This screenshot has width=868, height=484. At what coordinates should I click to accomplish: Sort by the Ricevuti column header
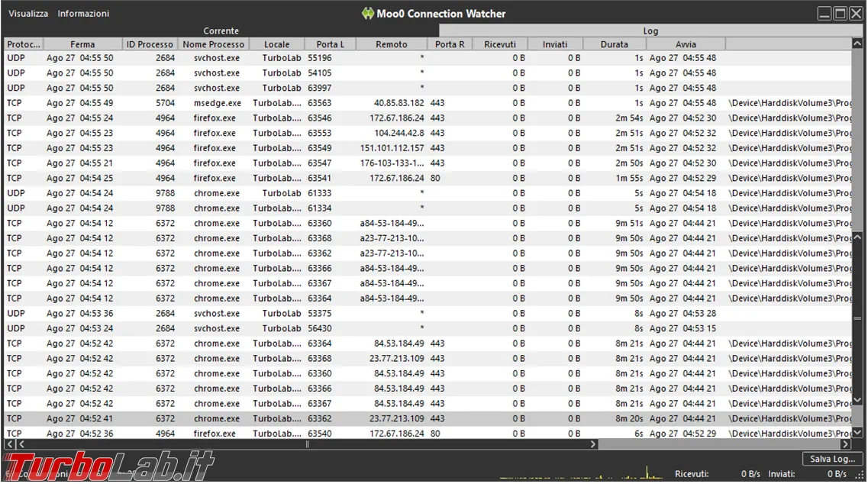pos(499,44)
